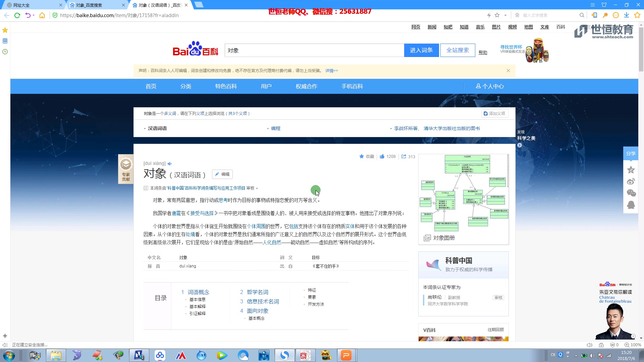Image resolution: width=644 pixels, height=362 pixels.
Task: Open the yellow favorites star in toolbar
Action: (637, 15)
